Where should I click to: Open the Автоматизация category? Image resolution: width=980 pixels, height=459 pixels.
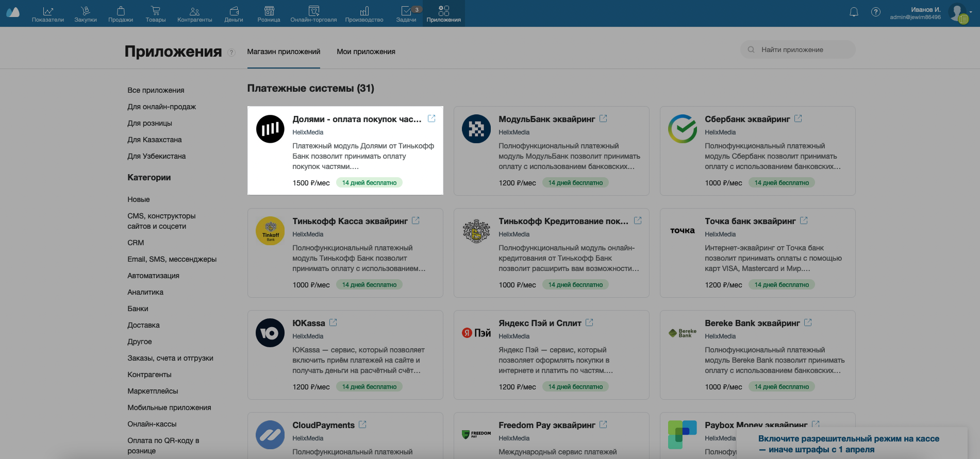point(154,276)
